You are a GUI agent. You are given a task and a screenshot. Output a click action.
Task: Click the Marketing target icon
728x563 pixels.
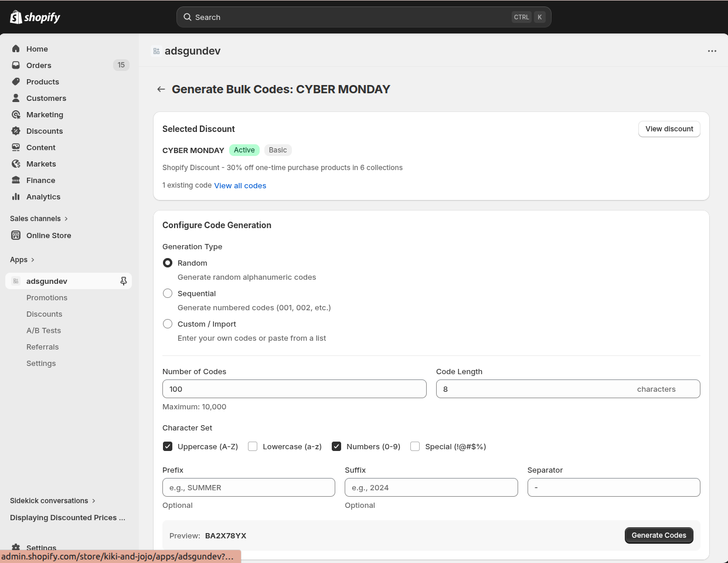tap(16, 114)
